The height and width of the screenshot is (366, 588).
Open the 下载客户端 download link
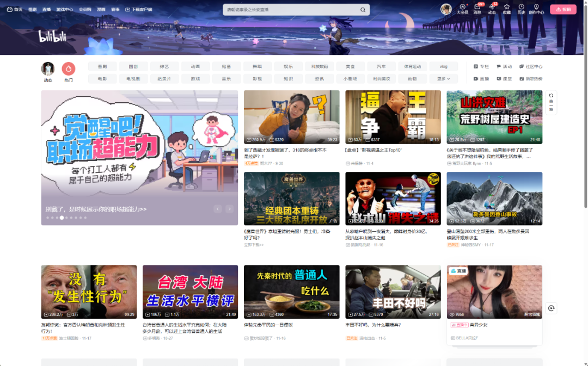[x=139, y=10]
